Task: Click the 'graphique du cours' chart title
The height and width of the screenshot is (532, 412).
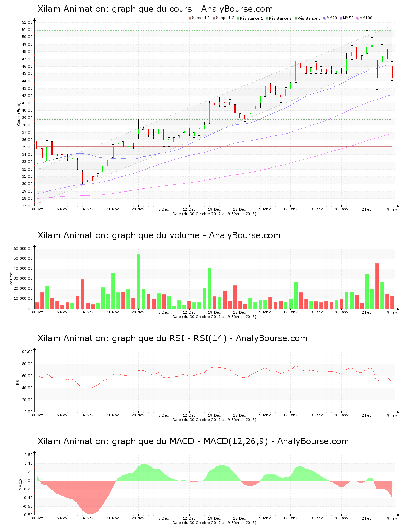Action: 155,9
